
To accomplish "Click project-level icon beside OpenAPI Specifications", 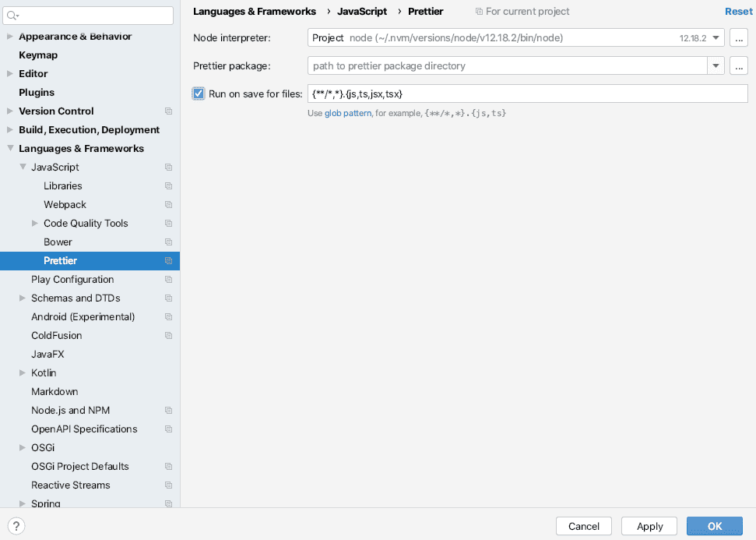I will [x=168, y=429].
